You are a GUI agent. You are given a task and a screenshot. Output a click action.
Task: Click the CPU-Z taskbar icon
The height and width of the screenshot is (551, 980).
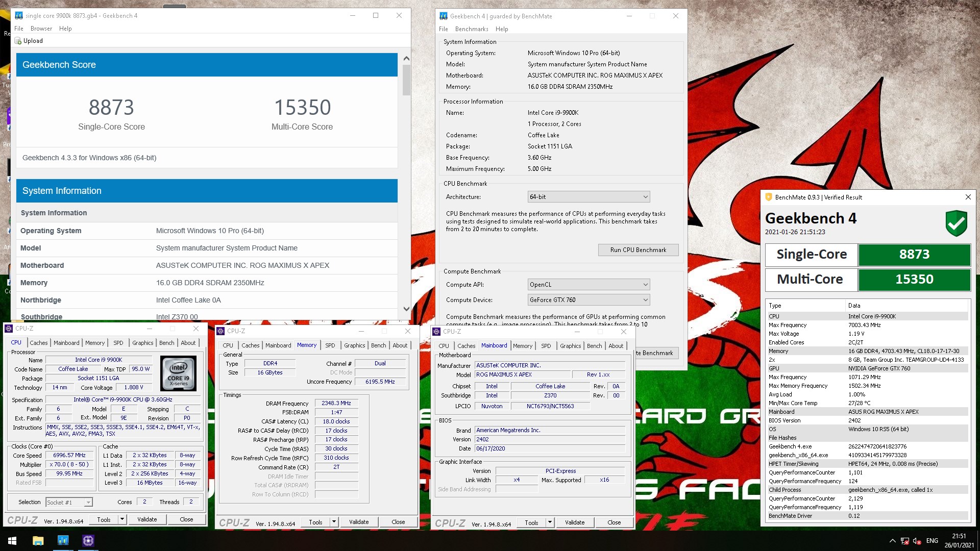pyautogui.click(x=88, y=541)
